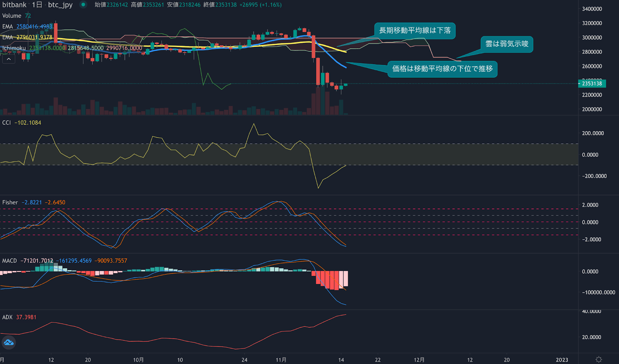
Task: Click the green market status dot
Action: [83, 5]
